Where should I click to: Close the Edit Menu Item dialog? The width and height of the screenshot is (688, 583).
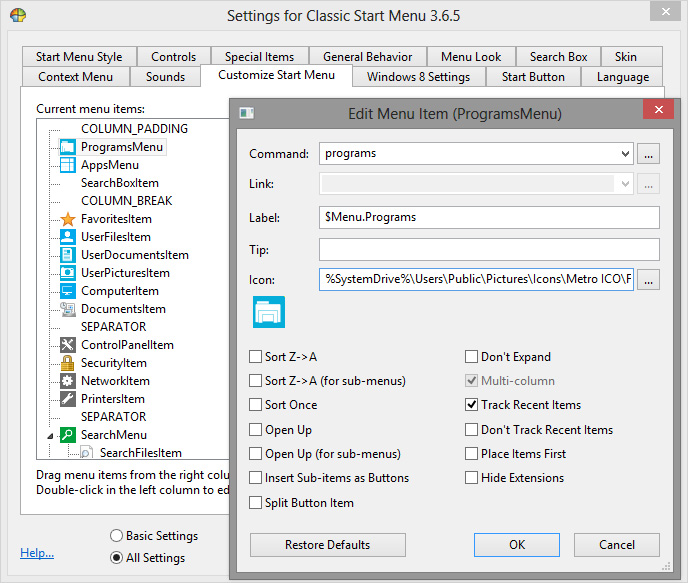coord(658,110)
